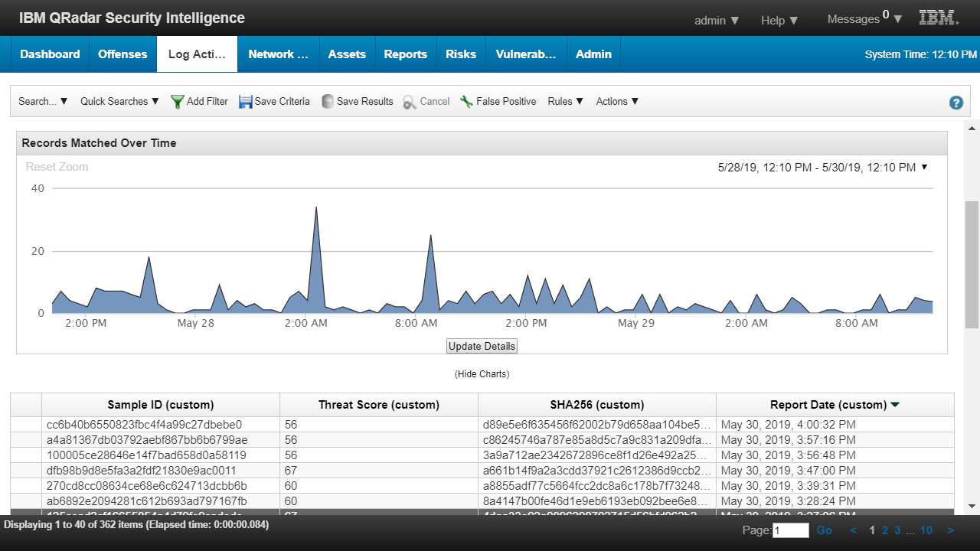
Task: Click the Cancel search icon
Action: coord(410,102)
